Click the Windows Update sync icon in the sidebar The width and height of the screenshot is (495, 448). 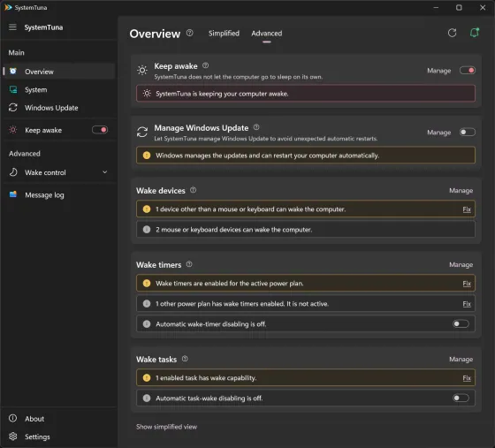(13, 108)
